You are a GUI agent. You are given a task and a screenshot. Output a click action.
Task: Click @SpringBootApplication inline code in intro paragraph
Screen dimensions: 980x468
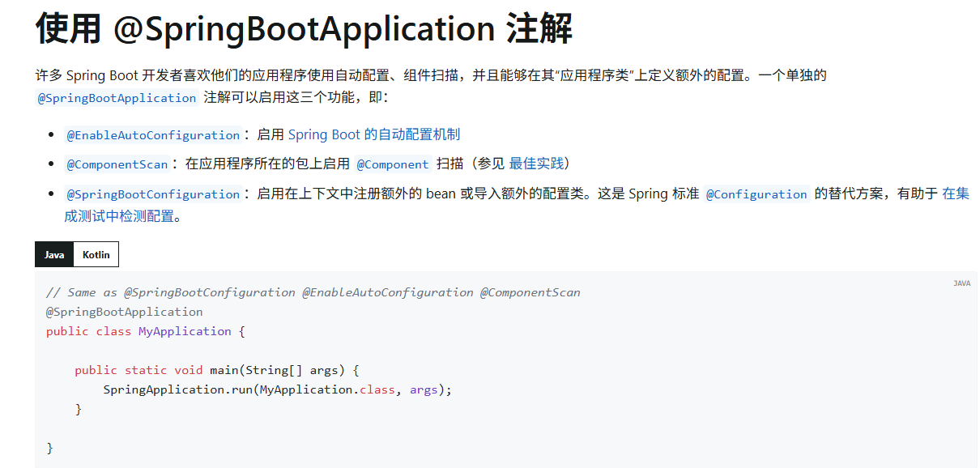pos(117,98)
